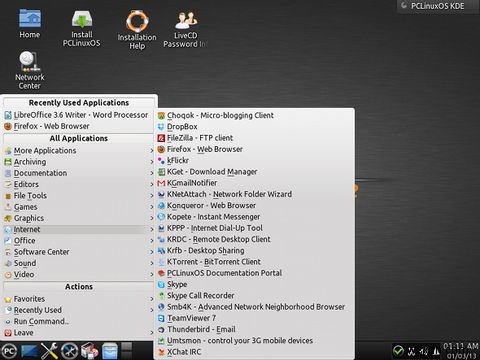Expand the Video submenu

(79, 274)
